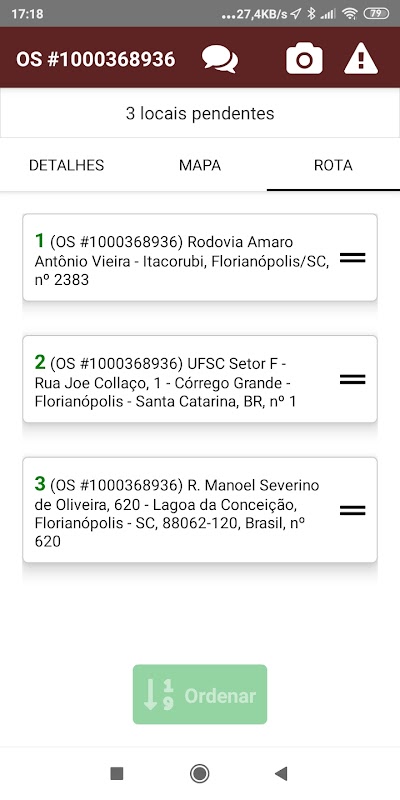Select the ROTA tab
Screen dimensions: 400x800
pos(333,165)
